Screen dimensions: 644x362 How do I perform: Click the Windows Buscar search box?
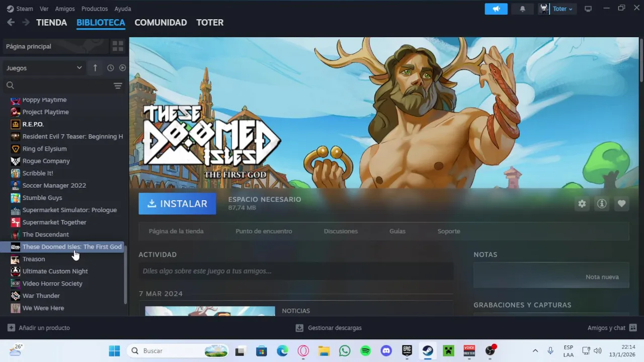pos(179,350)
